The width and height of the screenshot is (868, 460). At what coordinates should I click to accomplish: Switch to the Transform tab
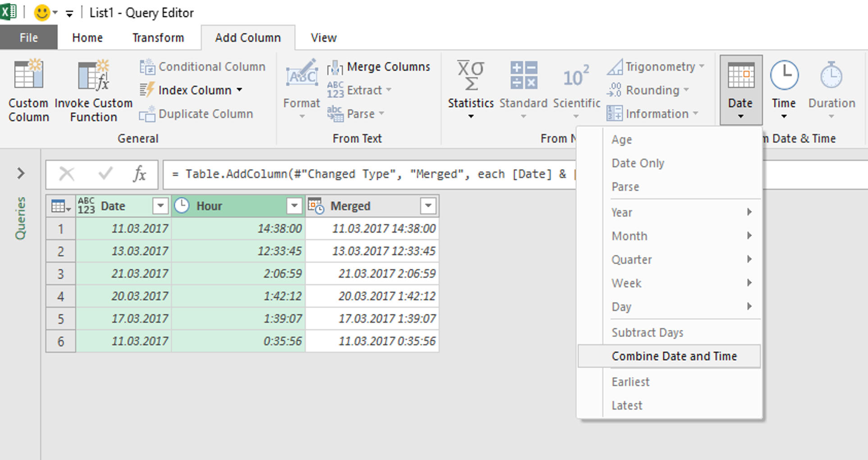[x=158, y=37]
